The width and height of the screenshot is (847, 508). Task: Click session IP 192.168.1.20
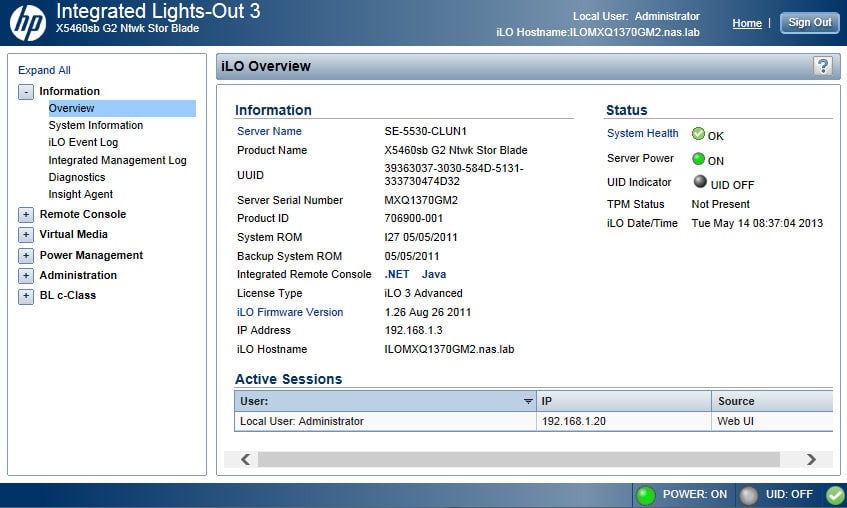pos(574,422)
